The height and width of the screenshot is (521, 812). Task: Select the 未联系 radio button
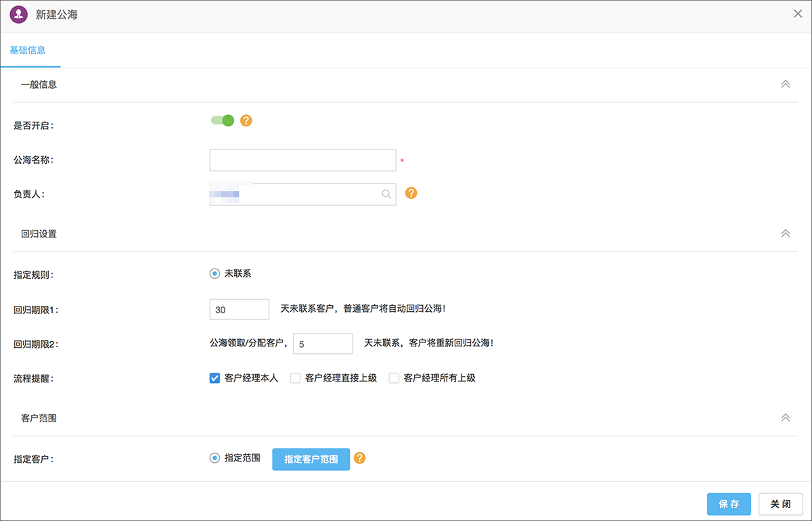click(215, 273)
